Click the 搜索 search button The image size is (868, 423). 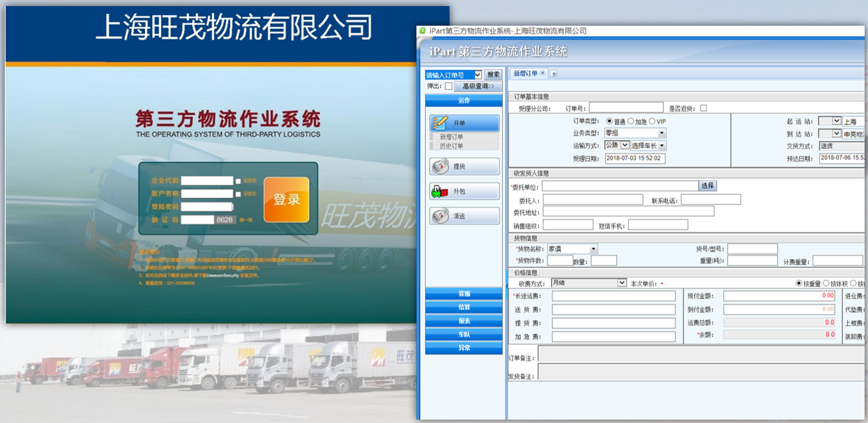pyautogui.click(x=493, y=74)
